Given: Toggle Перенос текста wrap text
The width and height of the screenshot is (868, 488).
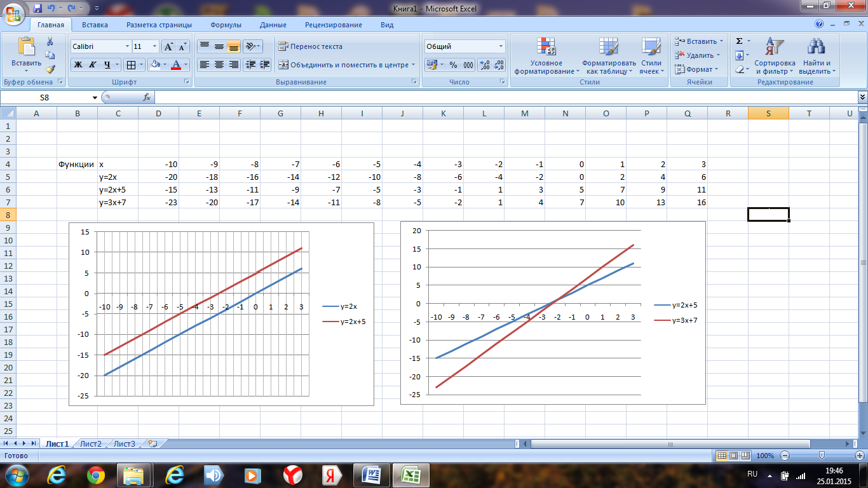Looking at the screenshot, I should point(311,46).
